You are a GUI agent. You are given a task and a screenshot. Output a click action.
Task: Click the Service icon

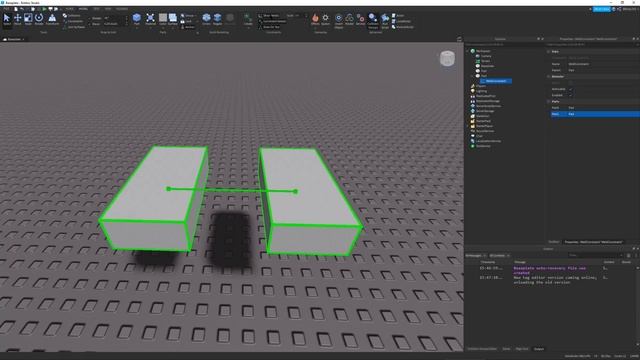click(x=360, y=19)
